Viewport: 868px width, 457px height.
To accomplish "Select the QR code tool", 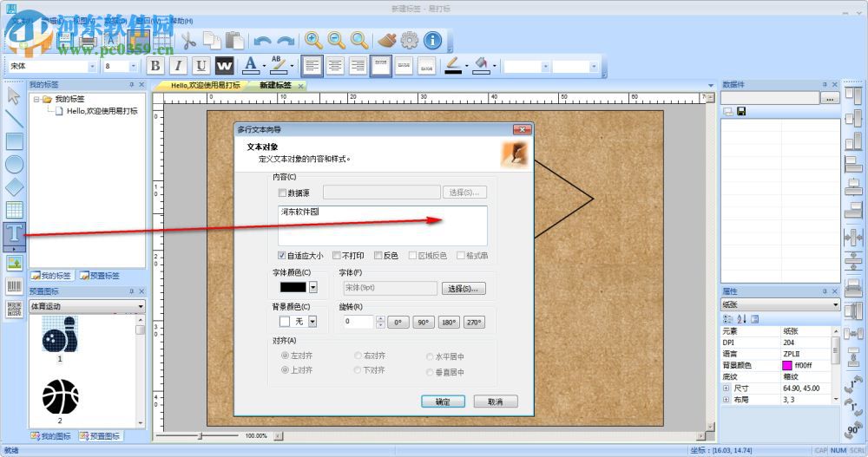I will click(x=15, y=309).
